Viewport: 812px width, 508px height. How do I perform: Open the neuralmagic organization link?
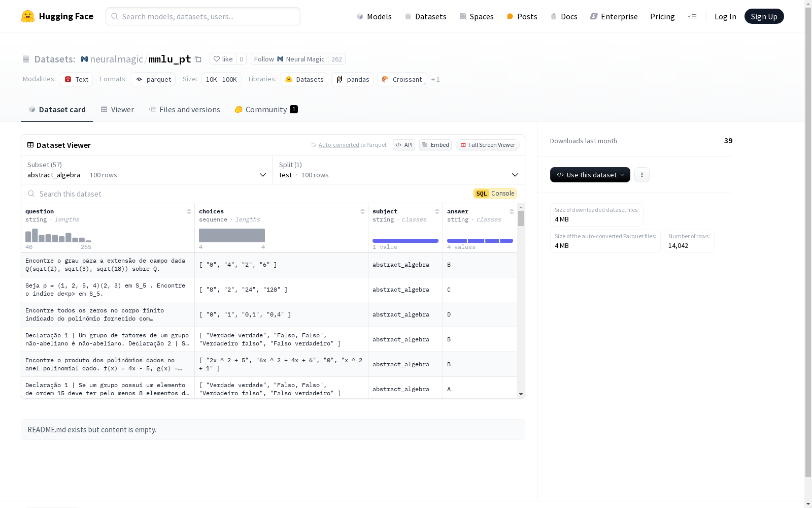click(116, 59)
